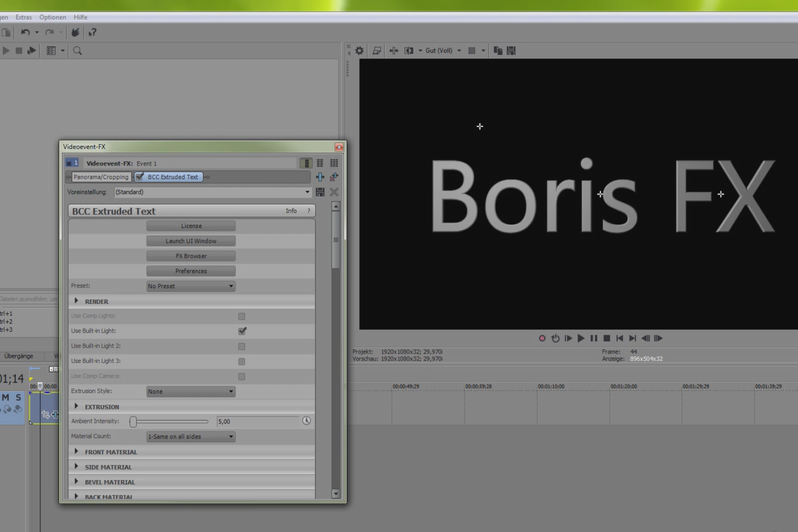Screen dimensions: 798x532
Task: Open the Voreinstellung (Standard) dropdown
Action: [213, 192]
